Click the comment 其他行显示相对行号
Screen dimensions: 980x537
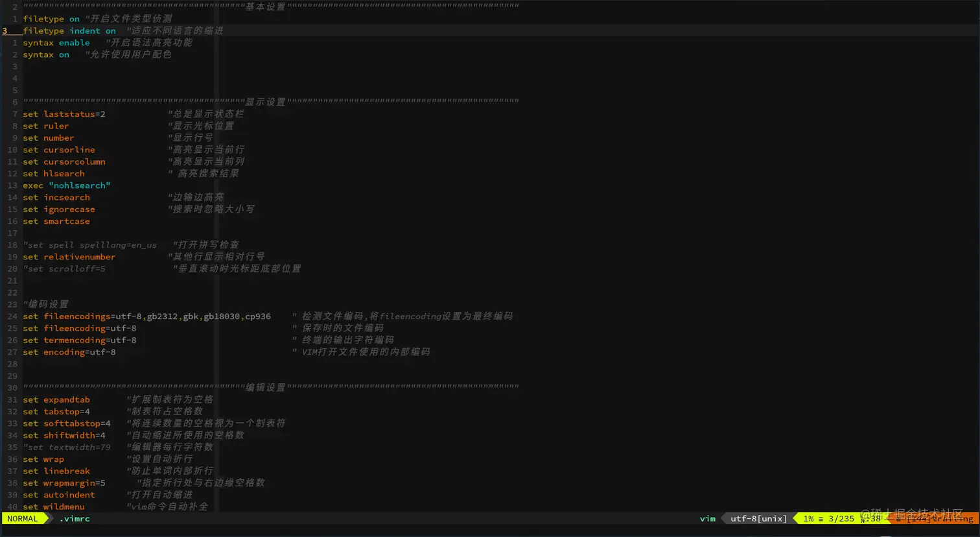[x=216, y=257]
